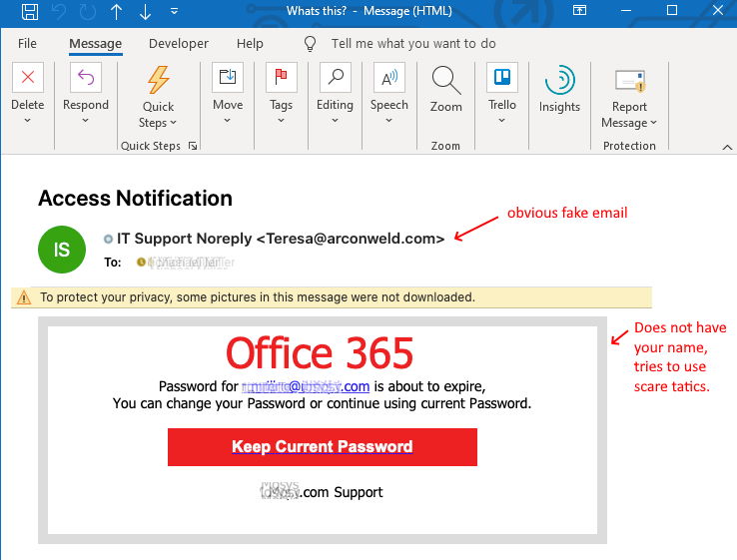Click the green IS sender avatar
Screen dimensions: 737x560
point(62,250)
